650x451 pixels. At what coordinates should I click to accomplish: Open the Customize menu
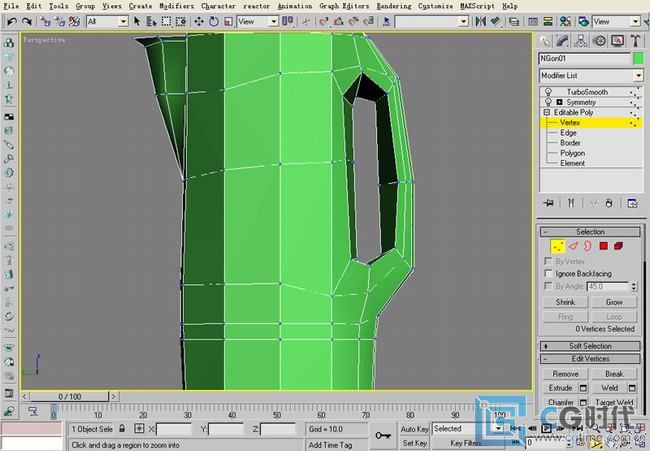(435, 6)
